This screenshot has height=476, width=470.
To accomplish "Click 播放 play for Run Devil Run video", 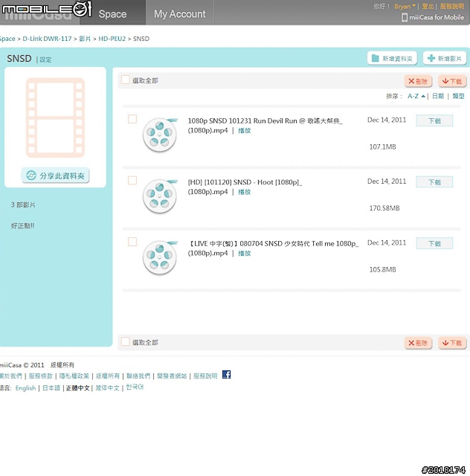I will coord(245,131).
